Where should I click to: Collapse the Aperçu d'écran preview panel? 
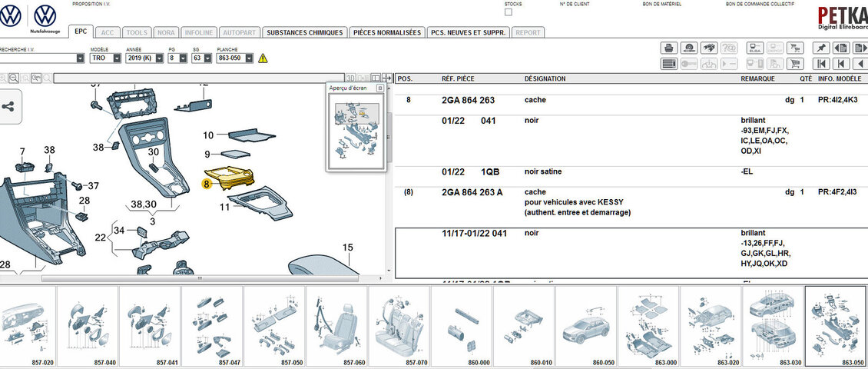pos(379,88)
